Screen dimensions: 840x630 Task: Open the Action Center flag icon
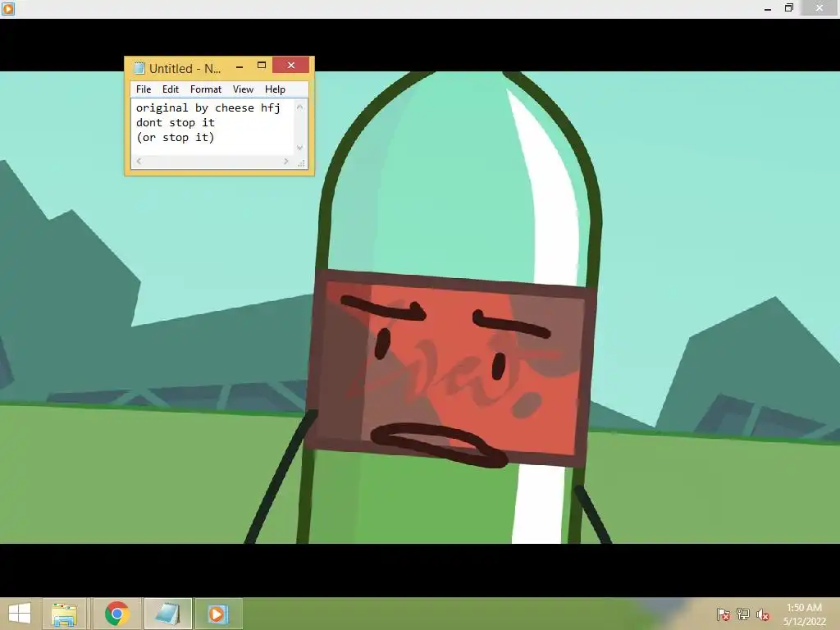click(724, 614)
